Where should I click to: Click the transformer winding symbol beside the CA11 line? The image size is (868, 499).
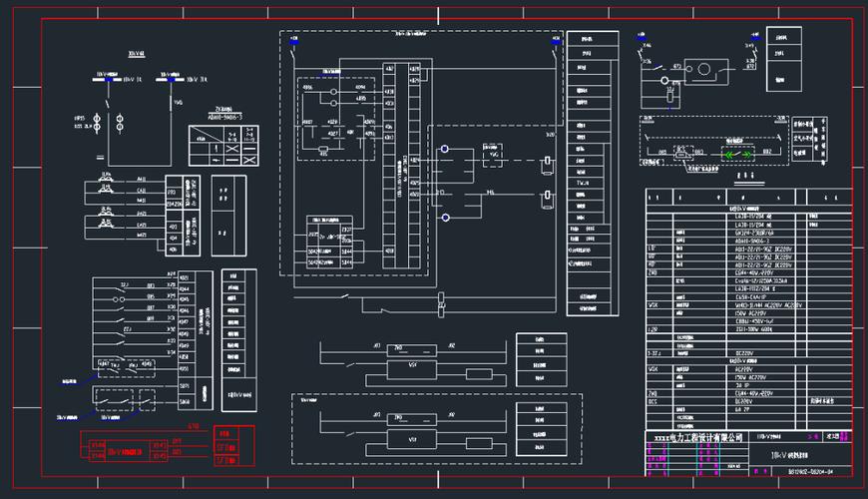[104, 187]
